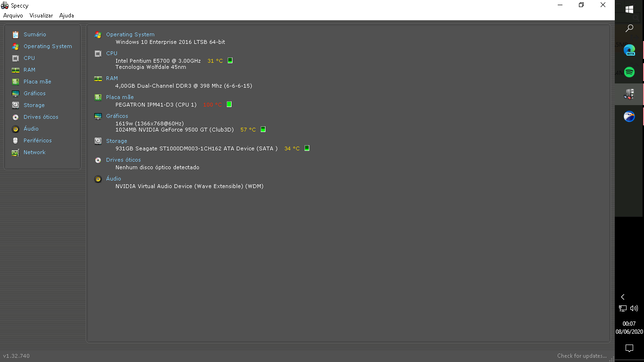Go to the CPU section in sidebar
This screenshot has height=362, width=644.
tap(29, 58)
